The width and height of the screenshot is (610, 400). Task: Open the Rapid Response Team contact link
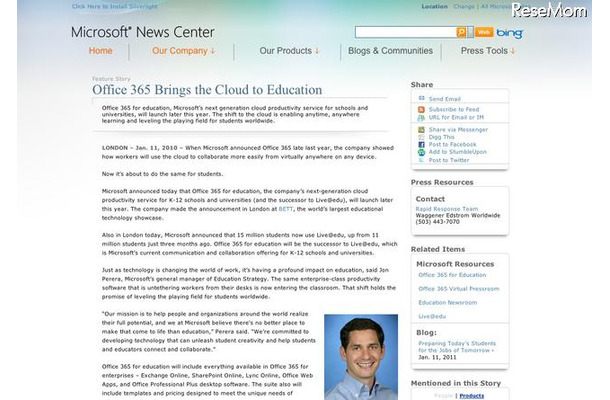click(447, 209)
